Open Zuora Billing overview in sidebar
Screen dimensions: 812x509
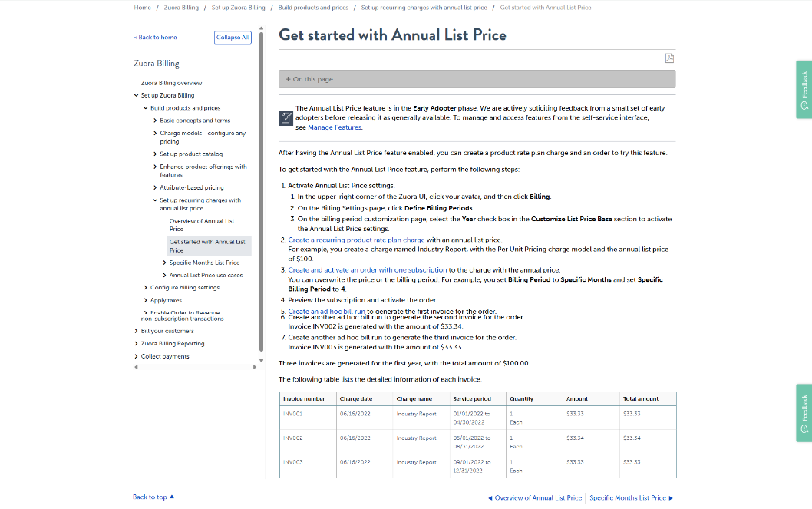171,83
